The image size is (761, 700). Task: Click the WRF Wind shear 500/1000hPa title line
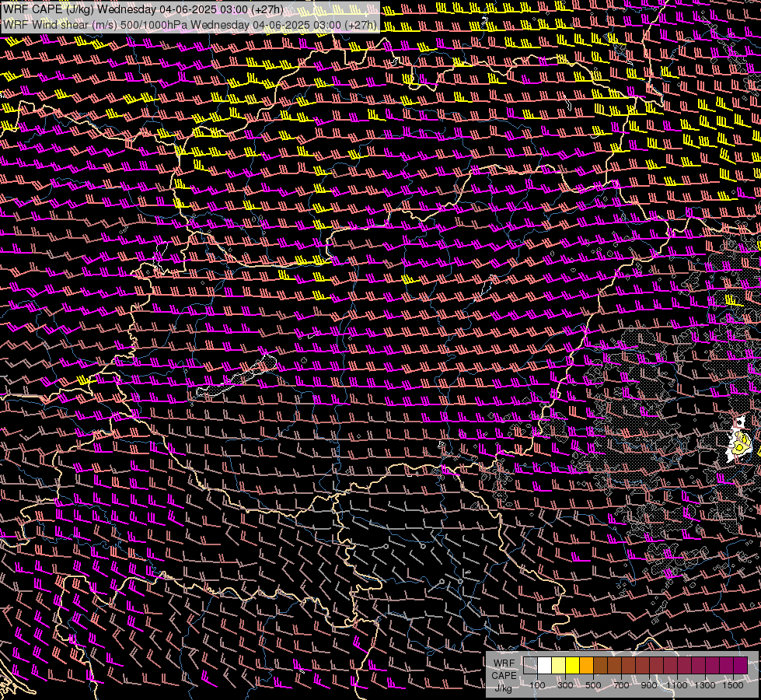[190, 24]
